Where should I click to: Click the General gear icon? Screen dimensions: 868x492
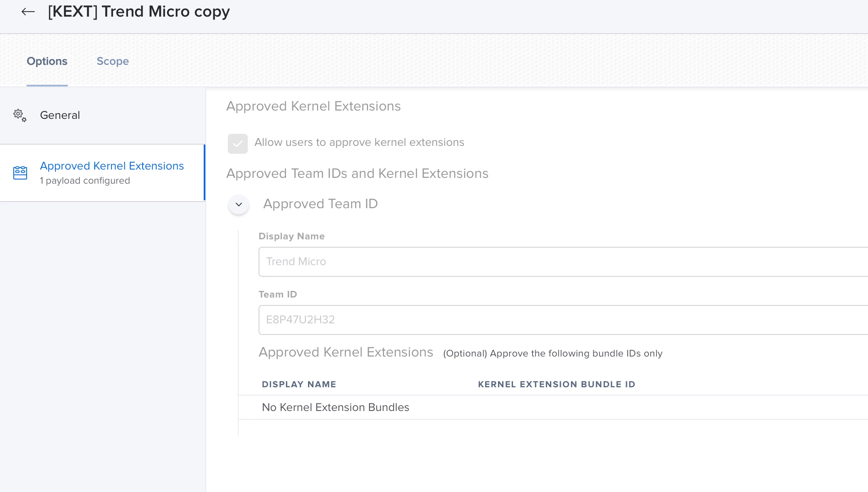20,115
